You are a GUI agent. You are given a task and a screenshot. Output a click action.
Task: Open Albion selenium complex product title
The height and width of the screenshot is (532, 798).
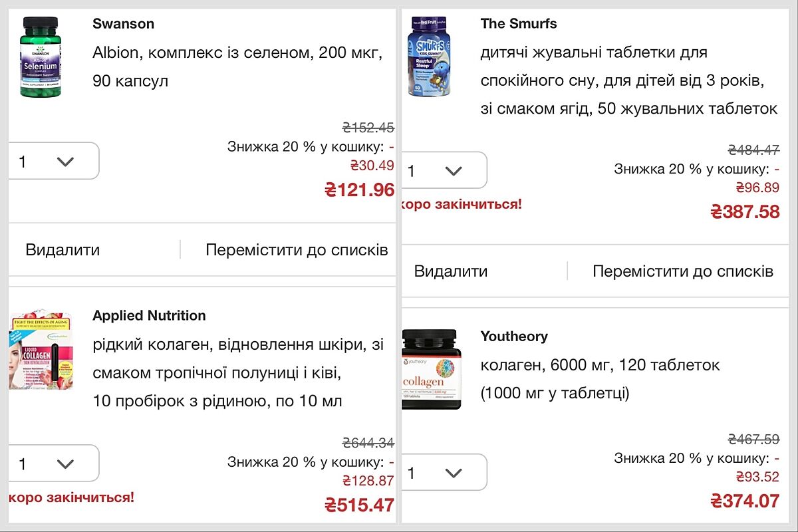(237, 66)
